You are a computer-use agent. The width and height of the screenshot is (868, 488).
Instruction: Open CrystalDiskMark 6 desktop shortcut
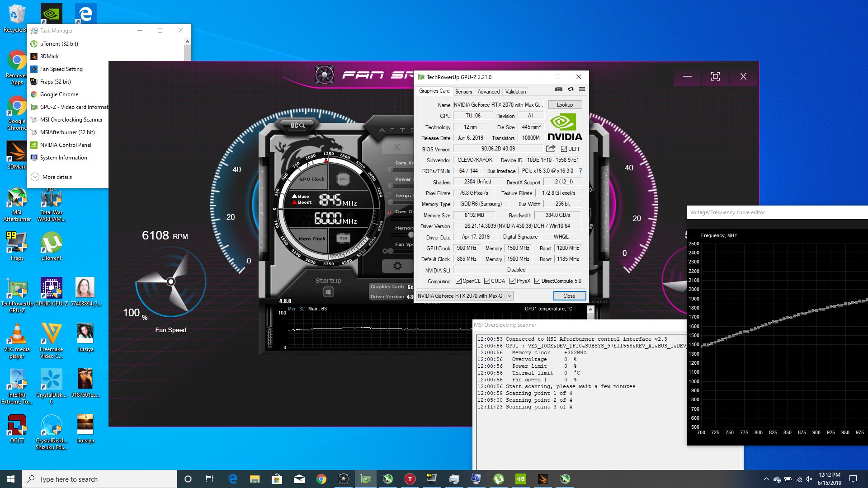[52, 386]
